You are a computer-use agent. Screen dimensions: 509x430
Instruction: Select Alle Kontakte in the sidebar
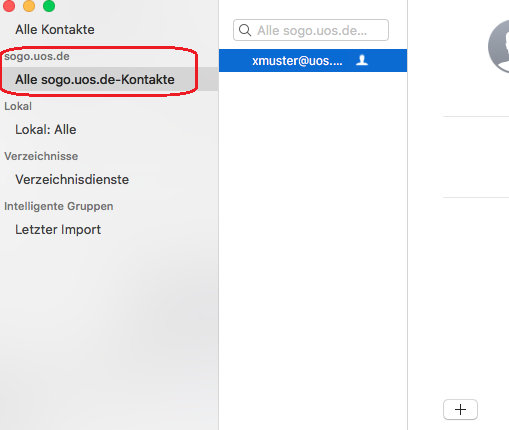tap(55, 29)
